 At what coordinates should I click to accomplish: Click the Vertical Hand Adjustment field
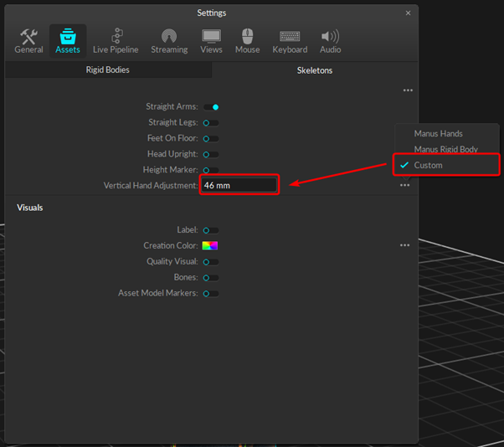click(239, 185)
